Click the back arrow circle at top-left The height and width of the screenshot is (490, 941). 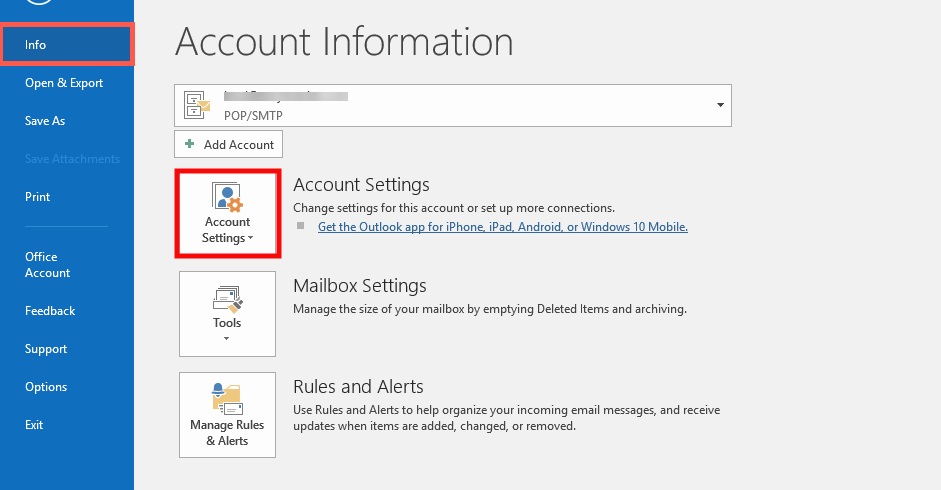coord(38,5)
